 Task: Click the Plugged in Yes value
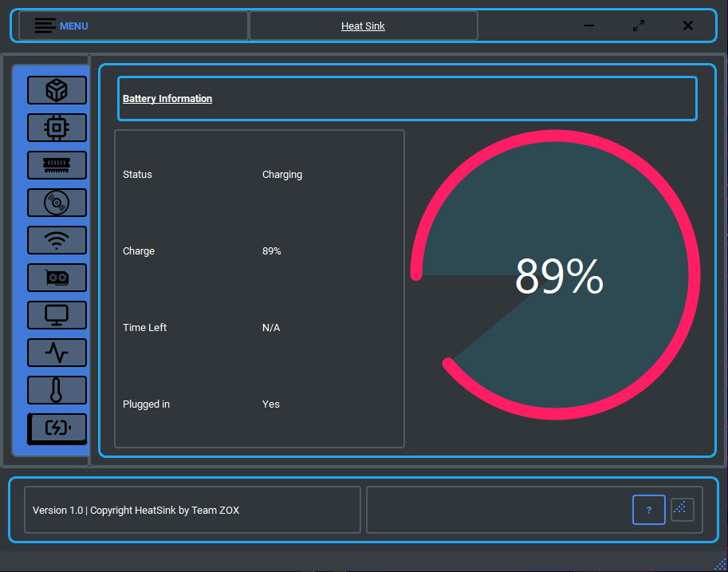pos(270,404)
